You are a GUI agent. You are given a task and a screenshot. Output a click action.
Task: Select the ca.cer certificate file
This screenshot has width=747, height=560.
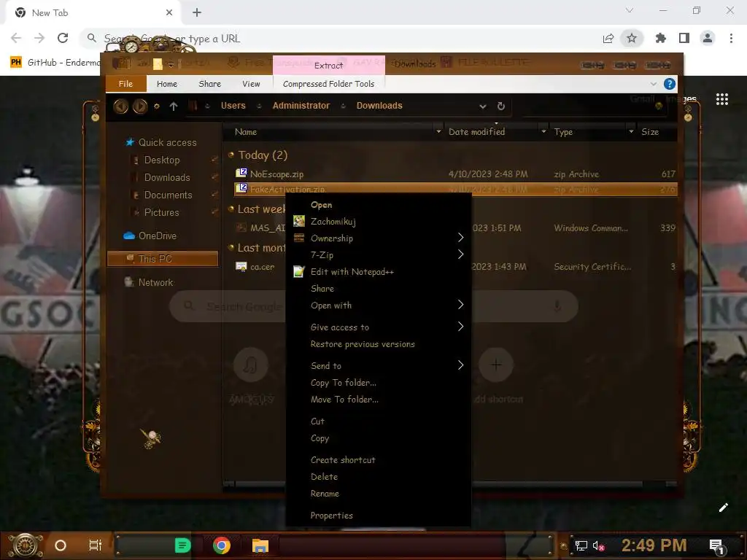pos(262,267)
